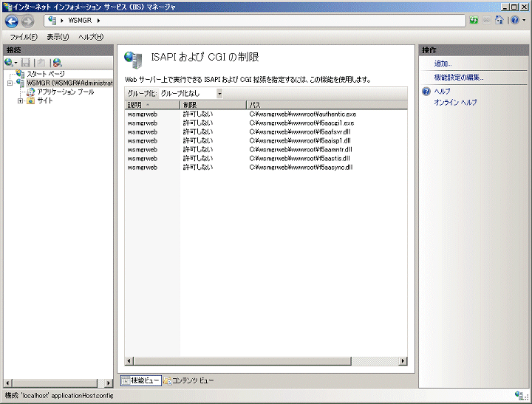The image size is (532, 404).
Task: Select row with authentic.exe path
Action: (x=266, y=114)
